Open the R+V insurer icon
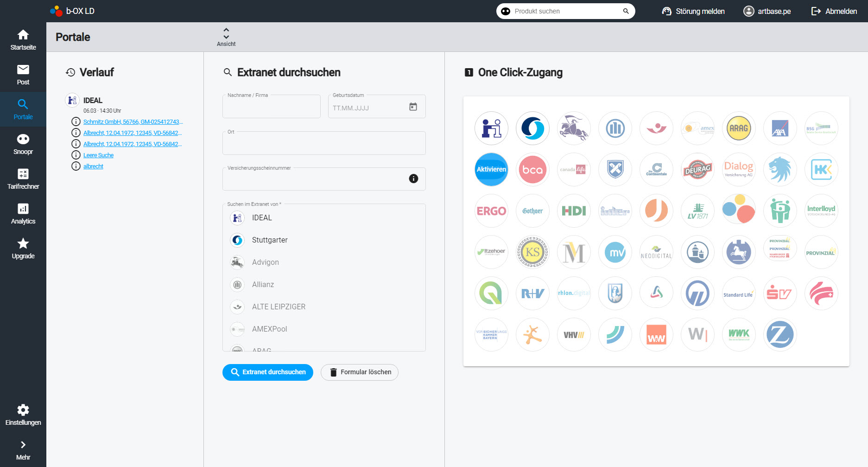 (x=532, y=294)
